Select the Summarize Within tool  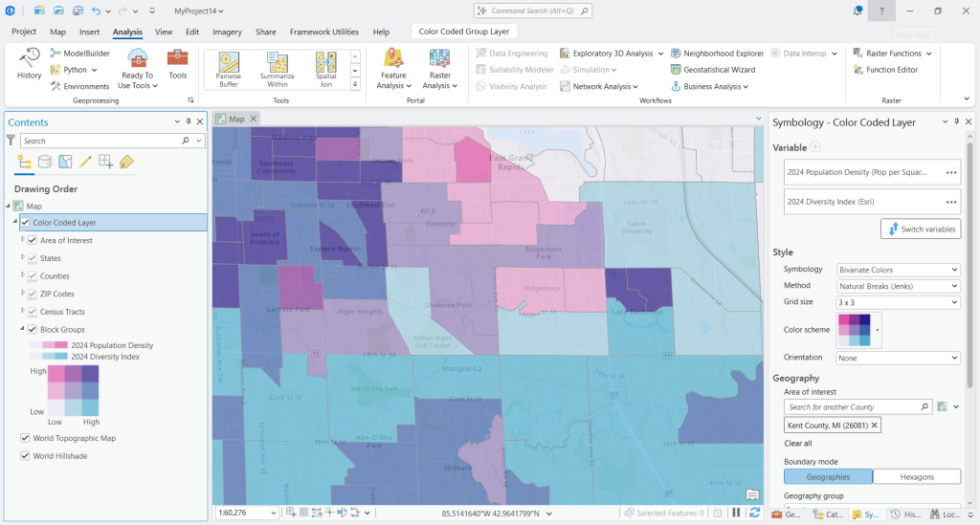278,69
